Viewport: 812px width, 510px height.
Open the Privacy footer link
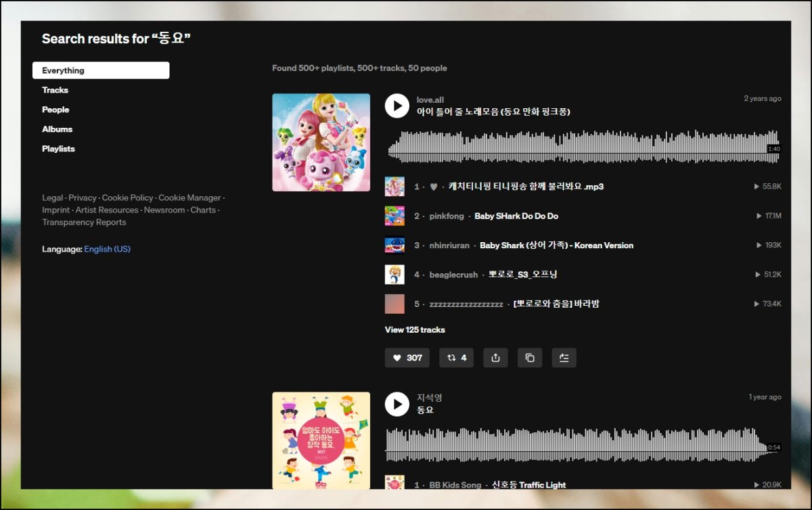[x=83, y=198]
